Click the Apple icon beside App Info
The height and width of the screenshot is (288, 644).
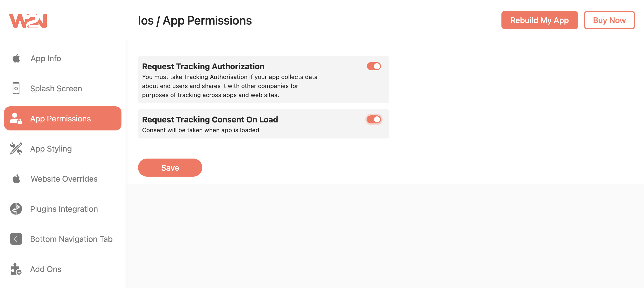16,58
